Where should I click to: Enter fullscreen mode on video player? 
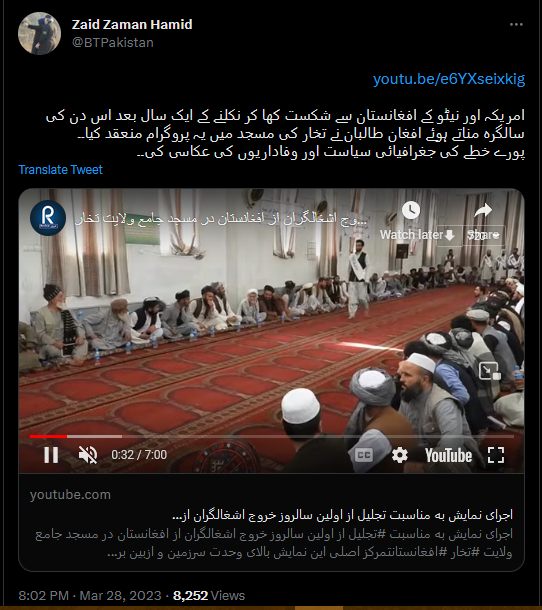496,454
